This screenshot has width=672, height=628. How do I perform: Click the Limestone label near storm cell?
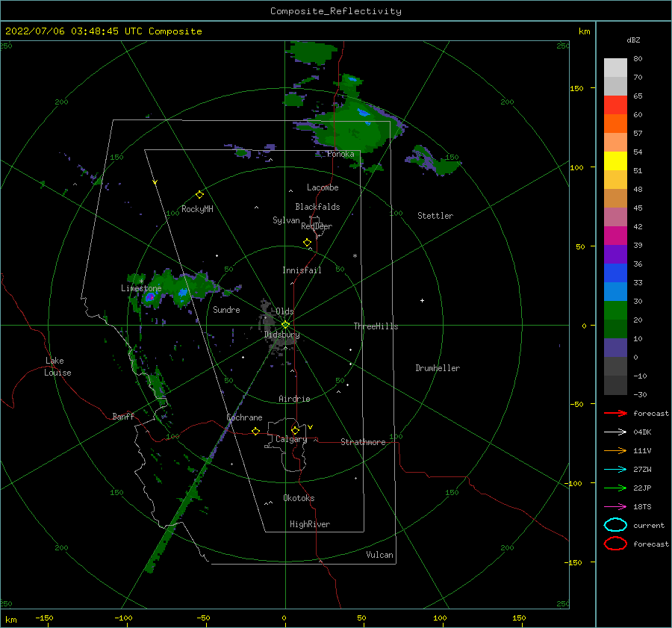click(141, 288)
